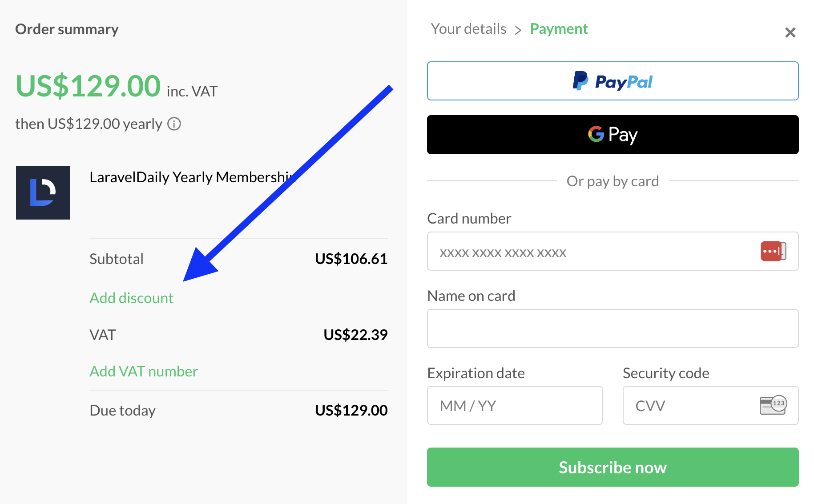The width and height of the screenshot is (814, 504).
Task: Go back to Your details step
Action: (468, 29)
